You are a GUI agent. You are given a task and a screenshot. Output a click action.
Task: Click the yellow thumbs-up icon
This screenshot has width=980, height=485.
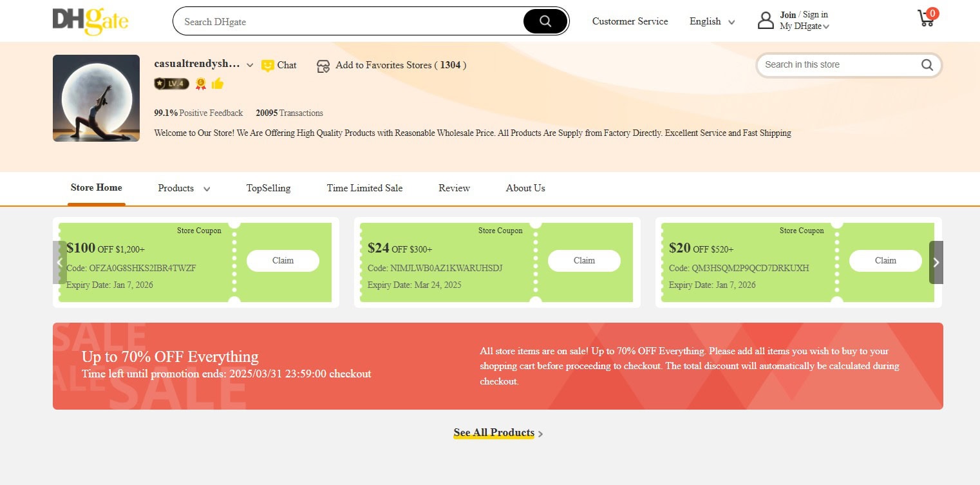[x=217, y=83]
